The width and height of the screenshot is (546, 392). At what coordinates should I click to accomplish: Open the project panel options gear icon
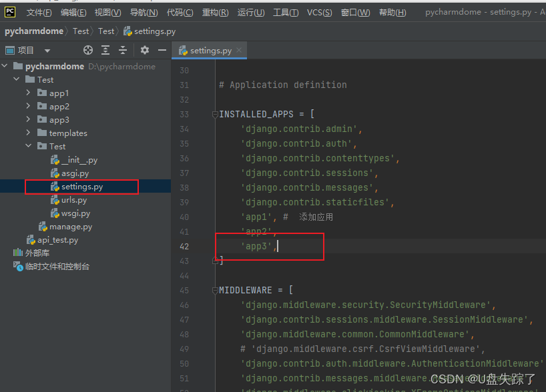pyautogui.click(x=145, y=50)
